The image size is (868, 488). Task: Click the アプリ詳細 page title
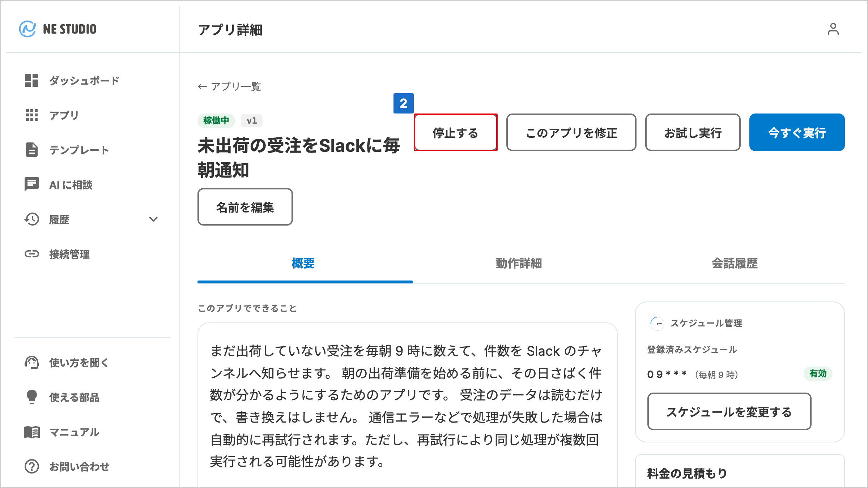click(x=230, y=30)
